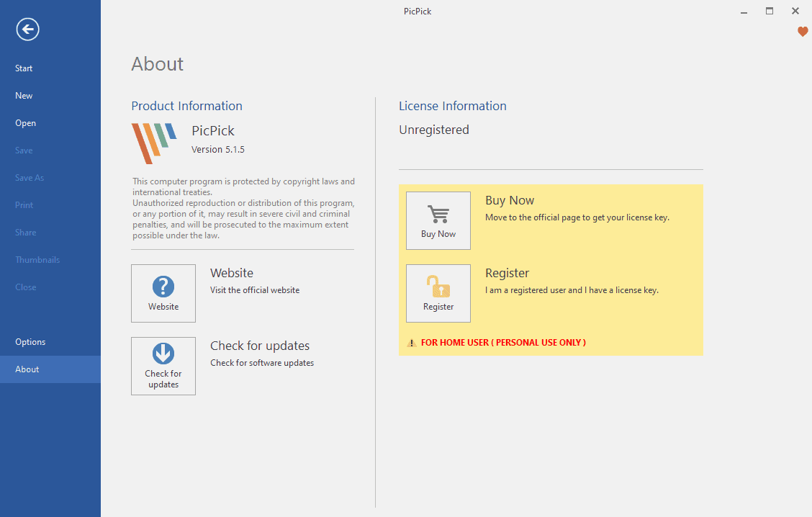This screenshot has height=517, width=812.
Task: Click the Share sidebar item
Action: pos(50,233)
